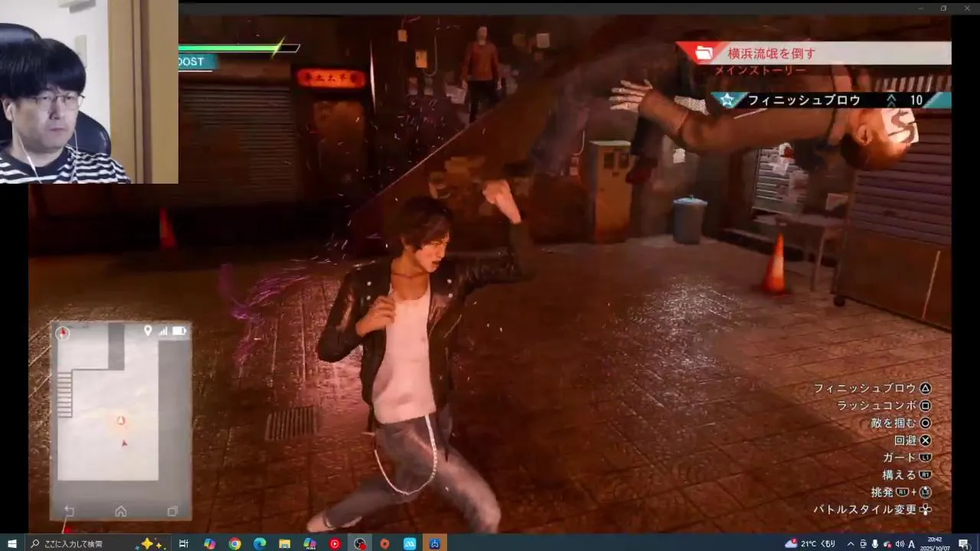Open the light blue taskbar app icon
The image size is (980, 551).
tap(410, 543)
